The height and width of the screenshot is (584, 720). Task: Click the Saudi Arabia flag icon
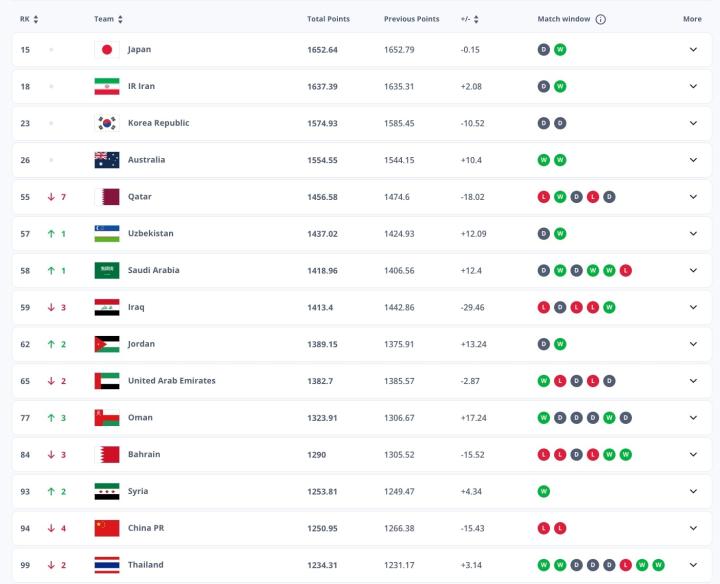[x=107, y=271]
